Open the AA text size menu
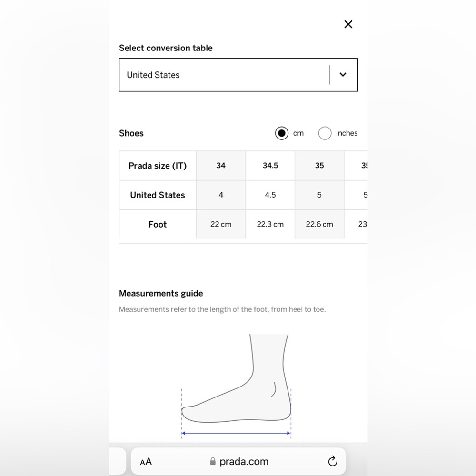The image size is (476, 476). coord(146,462)
